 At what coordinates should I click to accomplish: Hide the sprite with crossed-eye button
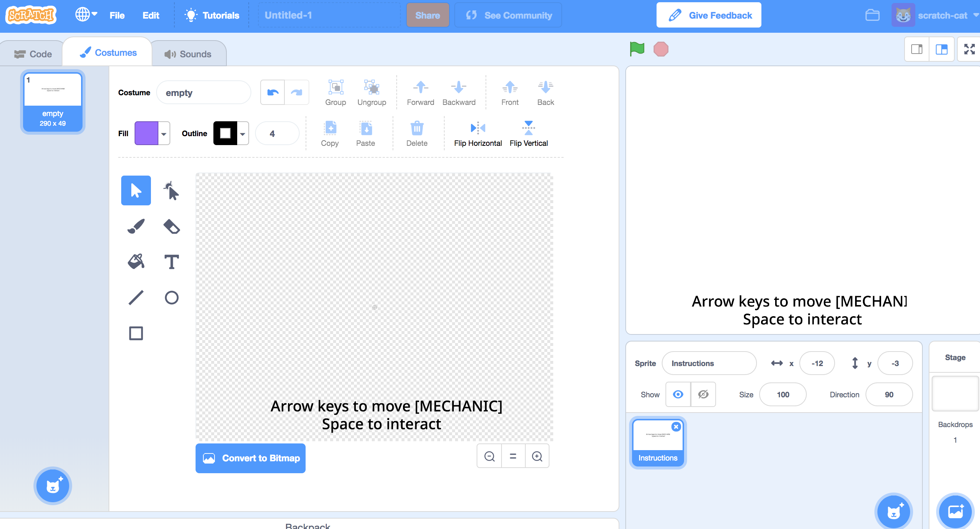pos(703,394)
